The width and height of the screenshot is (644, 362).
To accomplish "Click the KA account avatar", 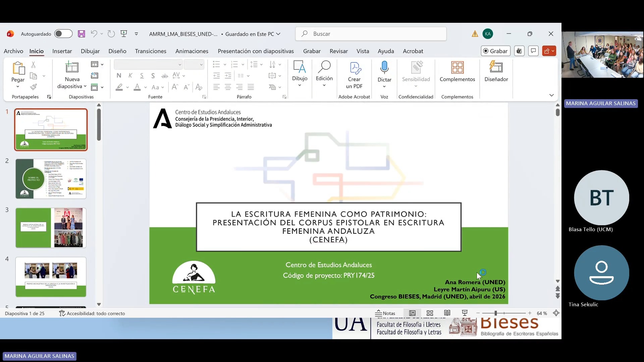I will click(488, 34).
